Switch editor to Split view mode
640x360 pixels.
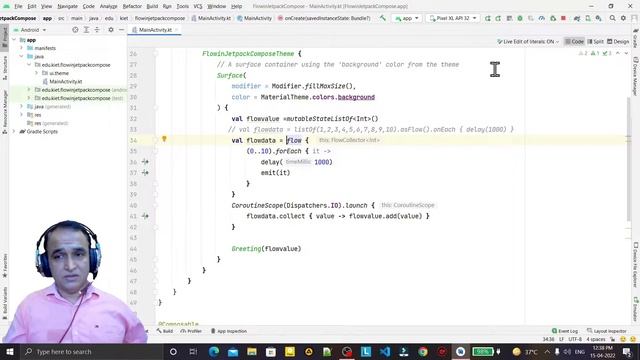[595, 41]
